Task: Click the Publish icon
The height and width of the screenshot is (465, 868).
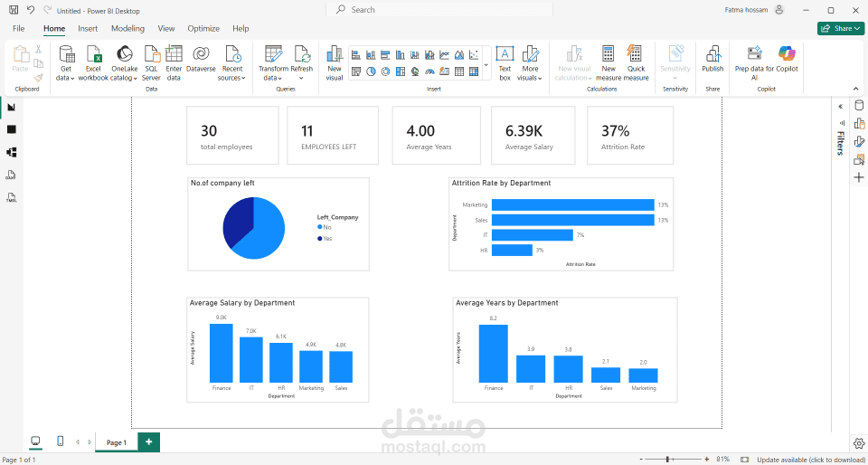Action: (x=712, y=54)
